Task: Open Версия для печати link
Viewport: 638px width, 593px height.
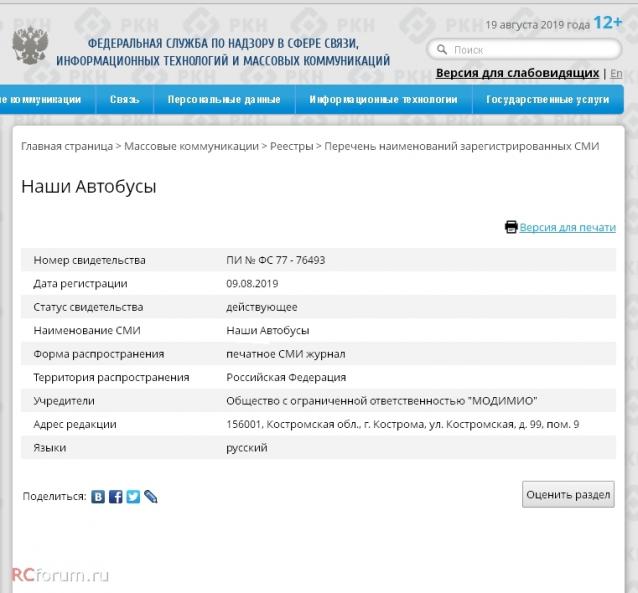Action: pos(568,227)
